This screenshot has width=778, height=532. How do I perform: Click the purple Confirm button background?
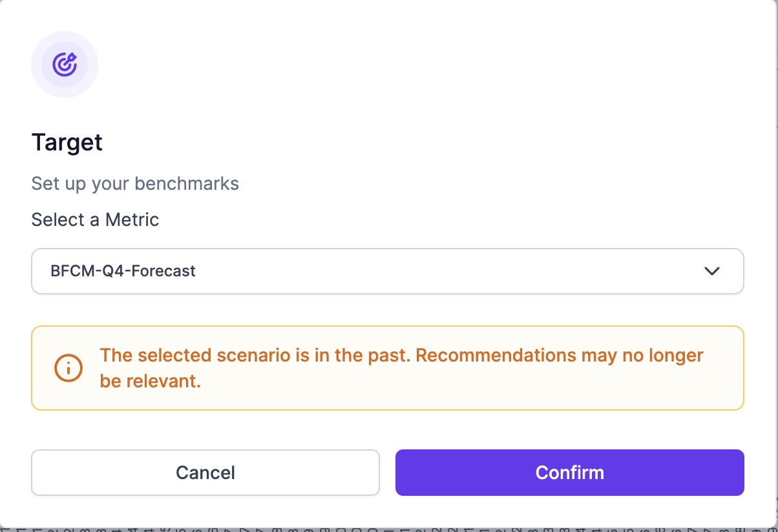(x=569, y=472)
